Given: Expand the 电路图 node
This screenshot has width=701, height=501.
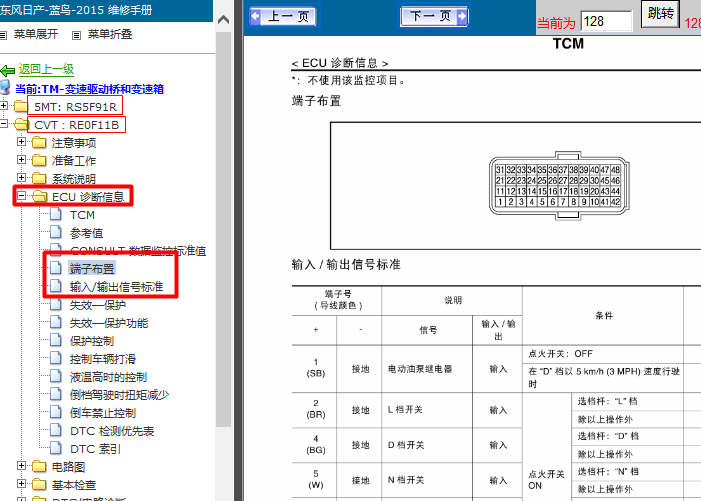Looking at the screenshot, I should pyautogui.click(x=21, y=466).
